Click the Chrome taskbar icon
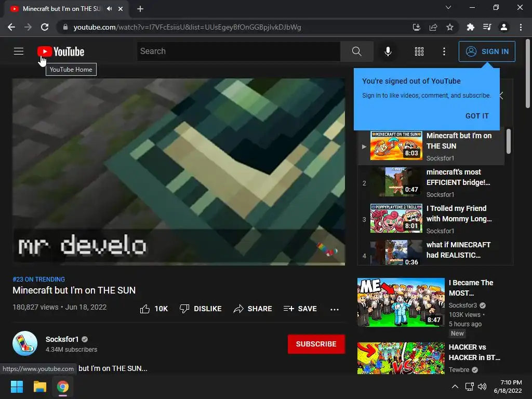This screenshot has width=532, height=399. point(63,387)
